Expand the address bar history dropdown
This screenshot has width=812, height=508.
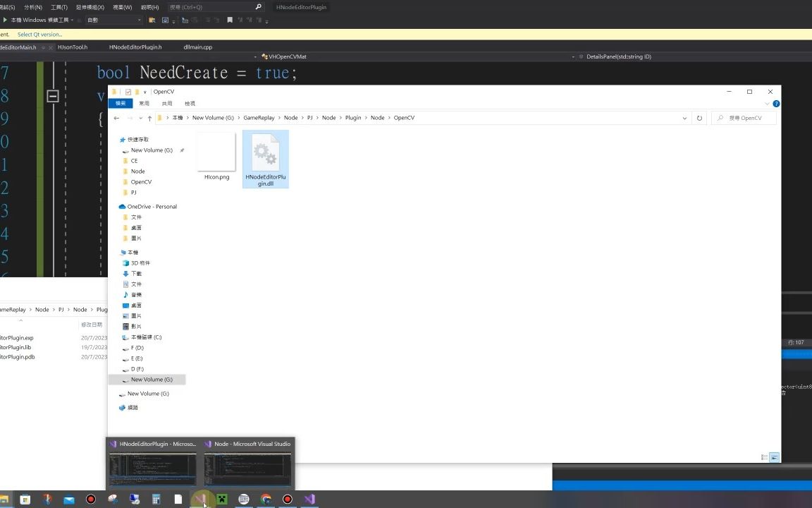coord(684,119)
